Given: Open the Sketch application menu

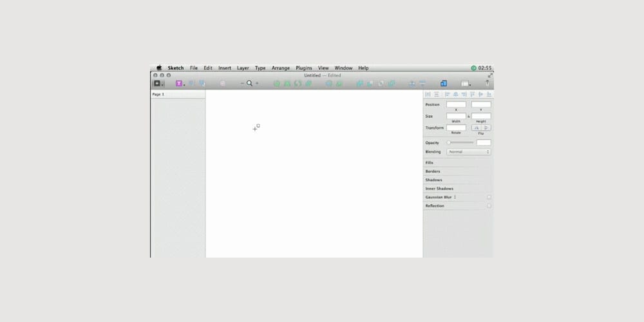Looking at the screenshot, I should point(176,68).
